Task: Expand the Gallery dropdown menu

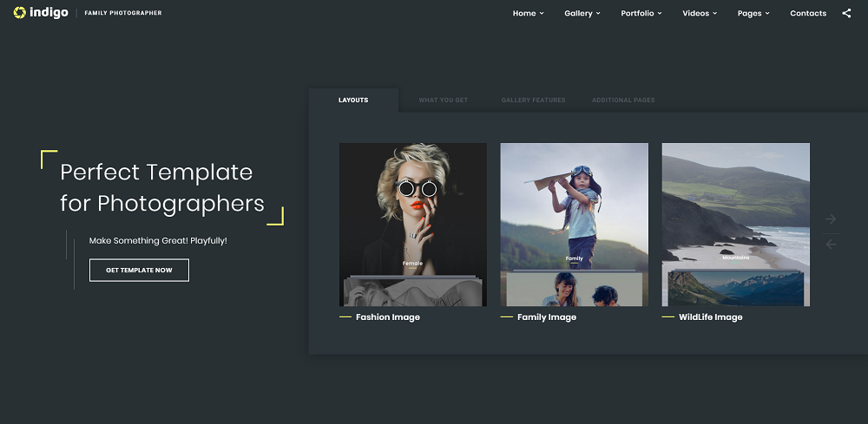Action: [582, 13]
